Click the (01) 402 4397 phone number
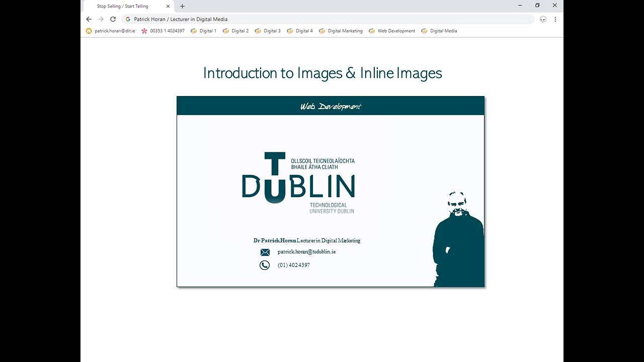 pos(294,265)
